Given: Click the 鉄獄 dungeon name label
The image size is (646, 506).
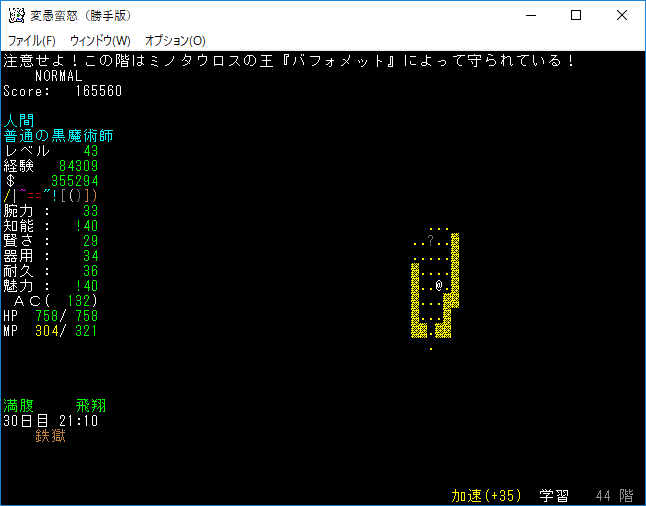Looking at the screenshot, I should pyautogui.click(x=51, y=436).
